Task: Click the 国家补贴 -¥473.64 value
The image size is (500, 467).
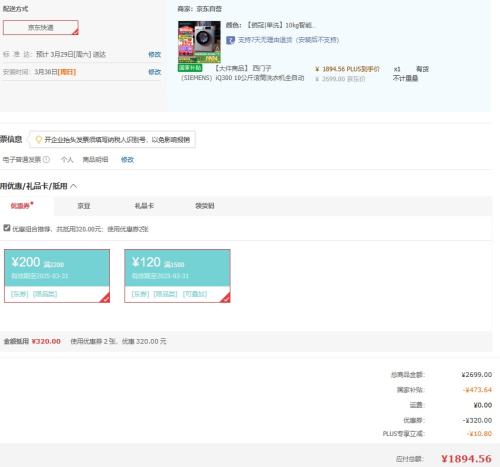Action: [x=477, y=390]
